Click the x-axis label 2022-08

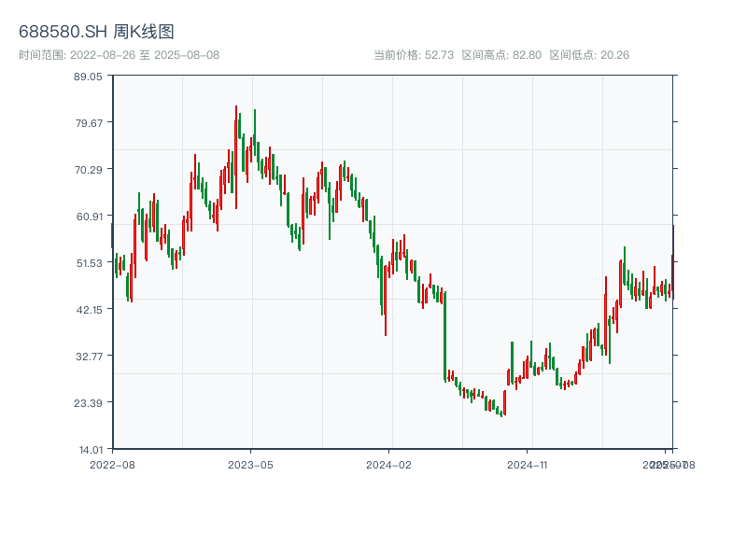[112, 465]
